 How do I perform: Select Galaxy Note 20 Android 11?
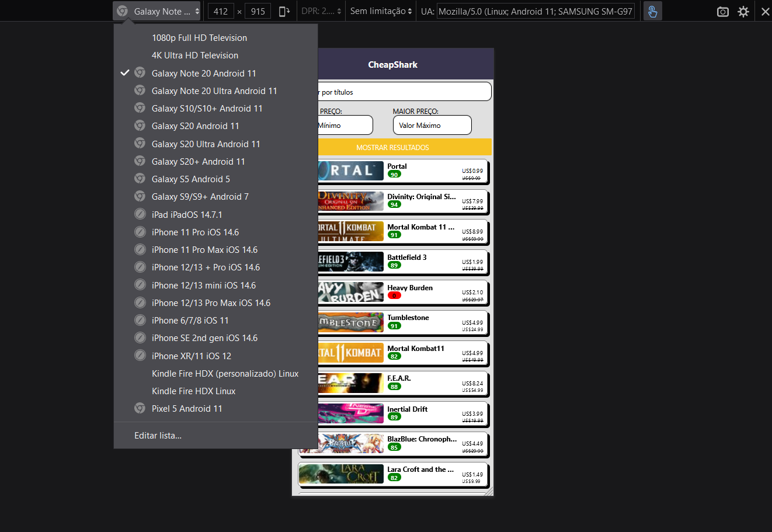click(215, 74)
